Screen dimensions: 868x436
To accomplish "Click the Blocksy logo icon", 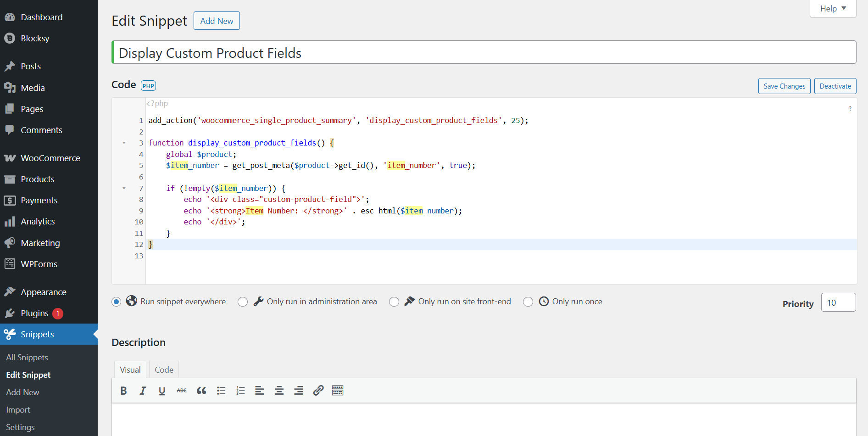I will 10,39.
